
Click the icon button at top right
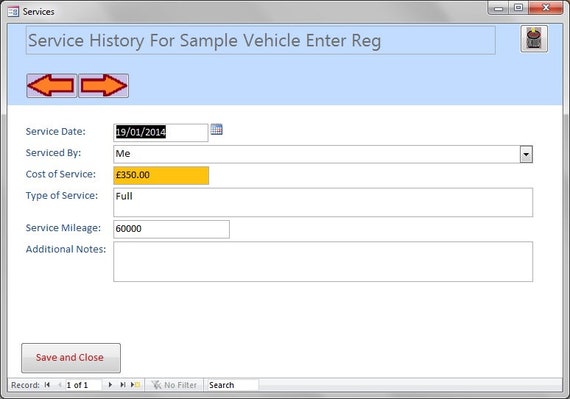(x=534, y=39)
